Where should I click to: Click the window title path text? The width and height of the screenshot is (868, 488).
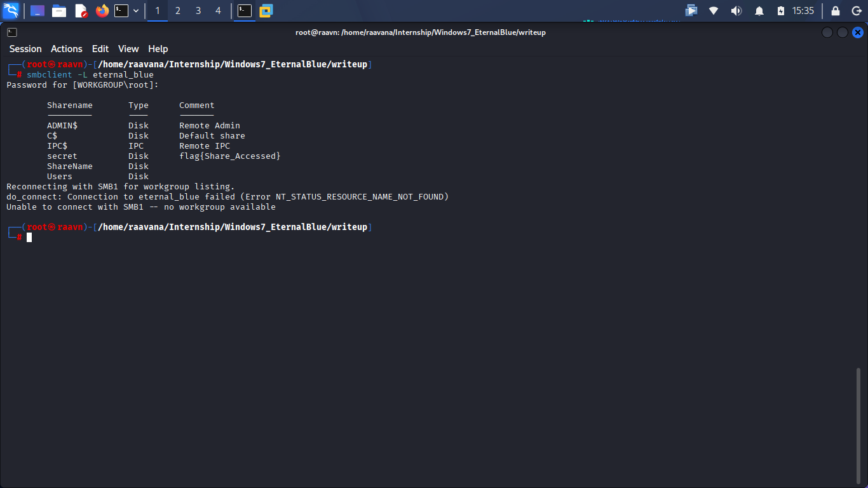pos(421,32)
